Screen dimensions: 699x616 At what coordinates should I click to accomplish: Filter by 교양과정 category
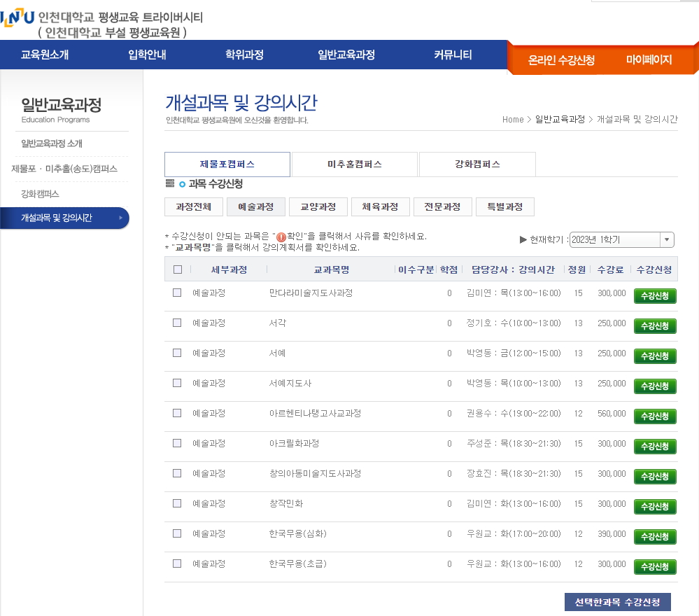point(318,207)
